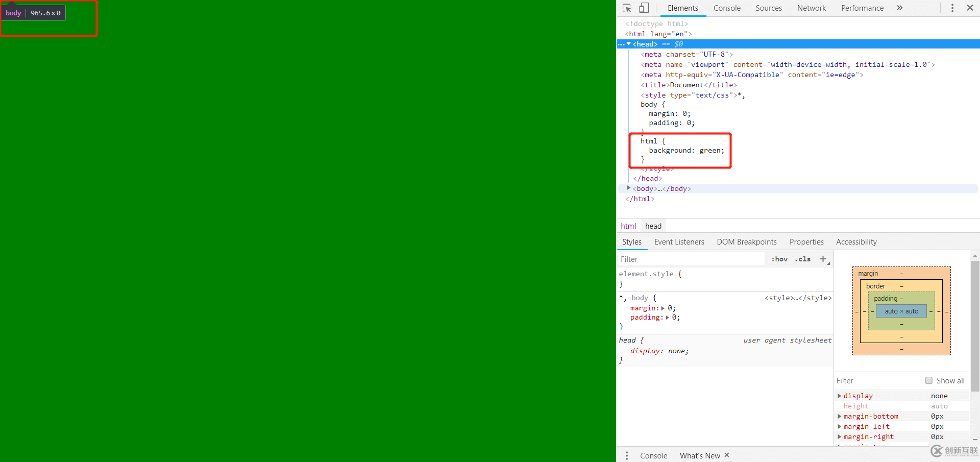This screenshot has width=980, height=462.
Task: Click the Computed pane scrollbar up arrow
Action: pos(975,256)
